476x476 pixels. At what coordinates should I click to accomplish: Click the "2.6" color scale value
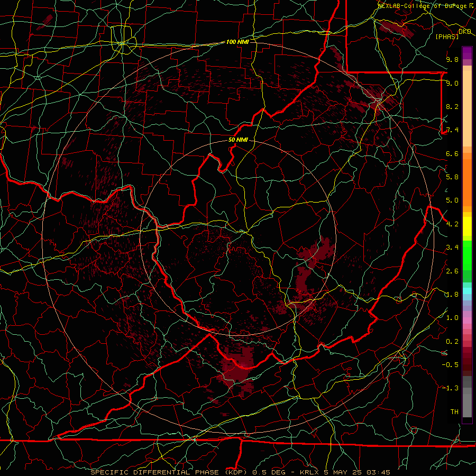point(452,271)
